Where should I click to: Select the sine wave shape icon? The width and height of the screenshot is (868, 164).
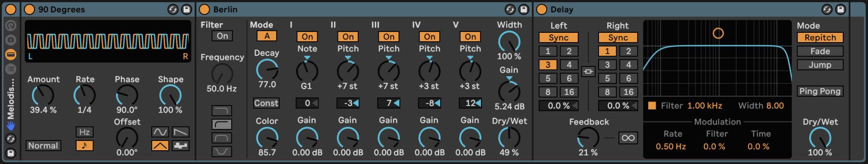pos(160,132)
